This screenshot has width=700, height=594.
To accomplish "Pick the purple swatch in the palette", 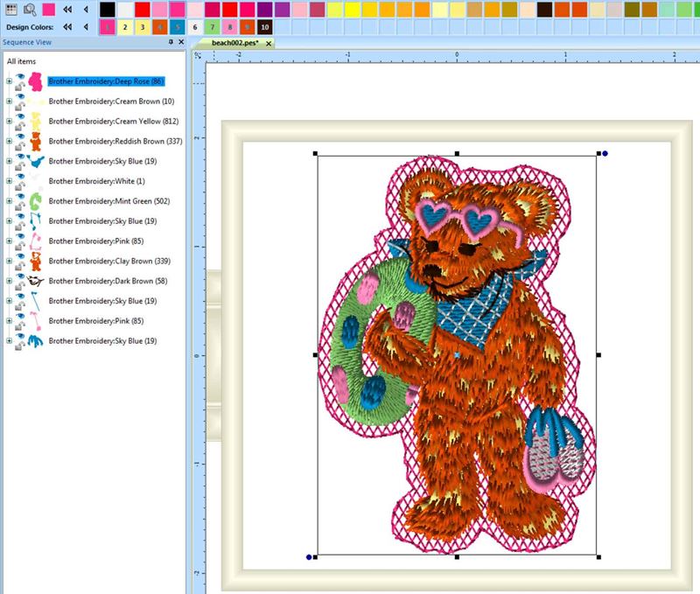I will click(265, 10).
